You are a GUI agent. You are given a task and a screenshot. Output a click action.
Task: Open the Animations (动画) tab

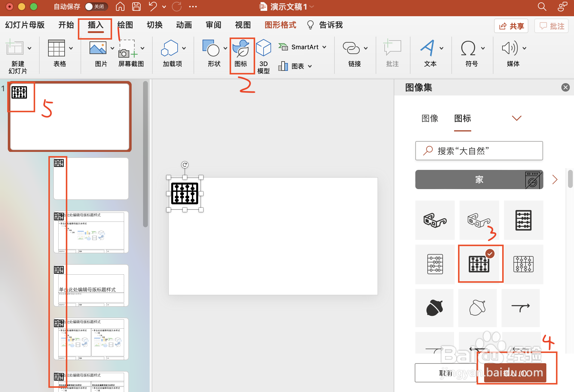tap(184, 25)
